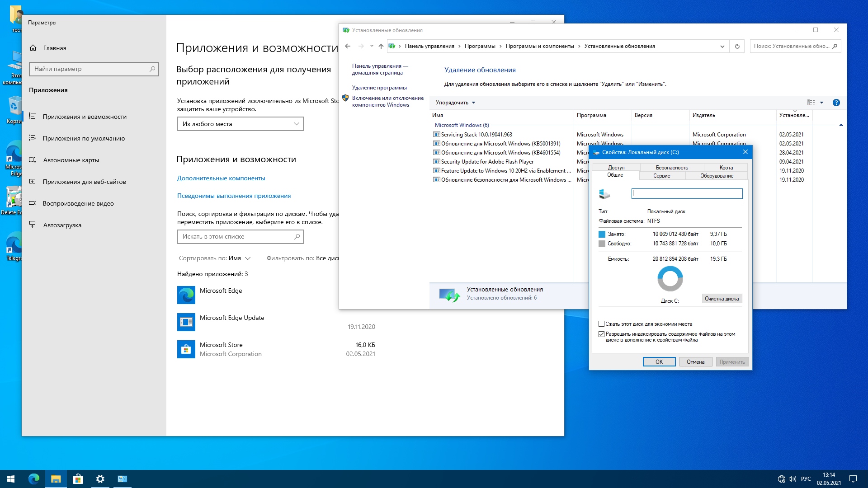The height and width of the screenshot is (488, 868).
Task: Expand address bar history dropdown
Action: 722,46
